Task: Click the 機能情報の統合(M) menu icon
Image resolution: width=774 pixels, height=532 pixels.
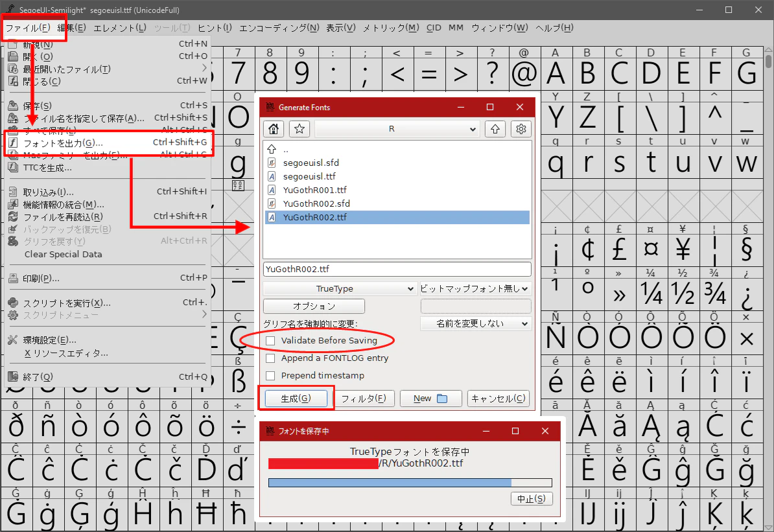Action: (14, 204)
